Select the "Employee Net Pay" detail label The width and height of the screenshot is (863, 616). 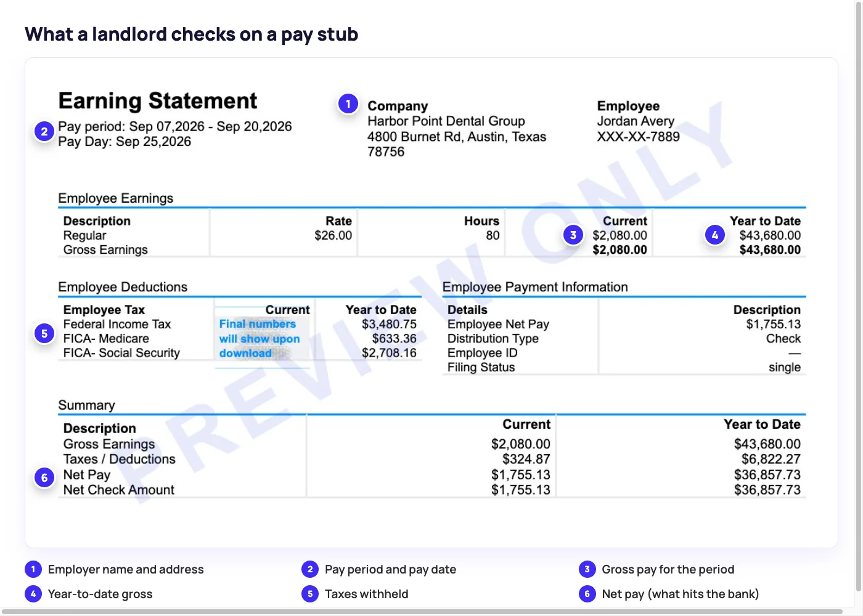click(498, 324)
